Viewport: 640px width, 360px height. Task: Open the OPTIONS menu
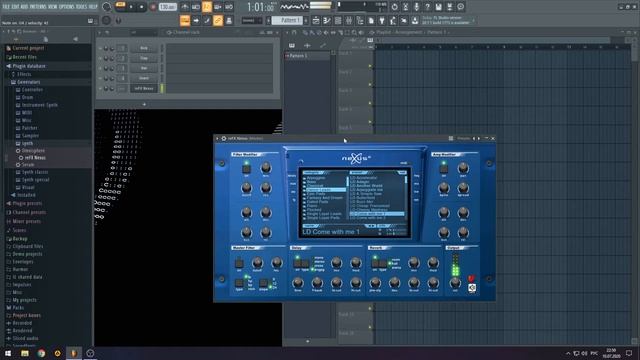pos(67,7)
